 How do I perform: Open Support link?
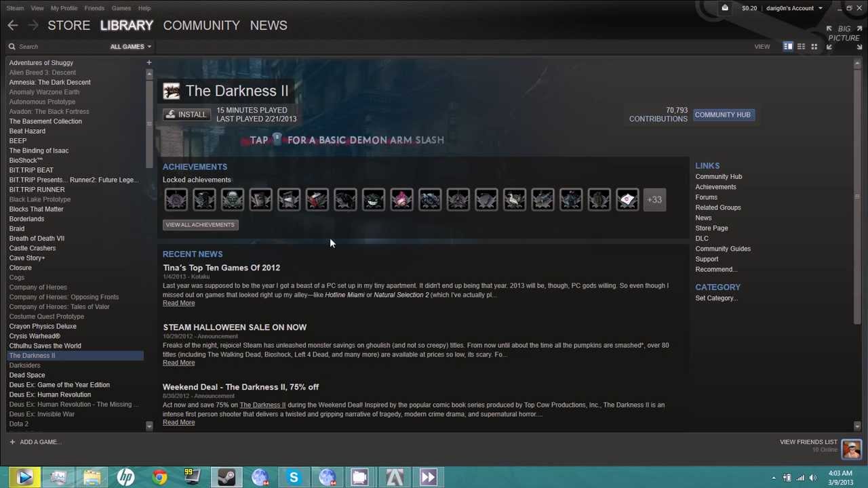pyautogui.click(x=707, y=259)
